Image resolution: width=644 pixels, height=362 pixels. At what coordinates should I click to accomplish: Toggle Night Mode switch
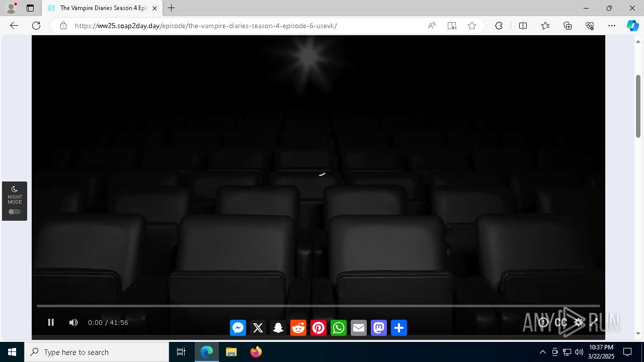pyautogui.click(x=15, y=212)
